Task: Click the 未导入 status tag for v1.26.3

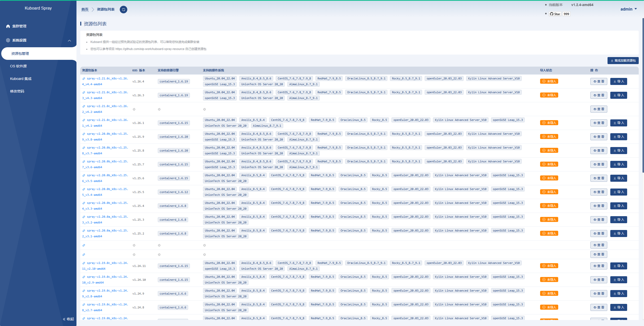Action: tap(549, 95)
